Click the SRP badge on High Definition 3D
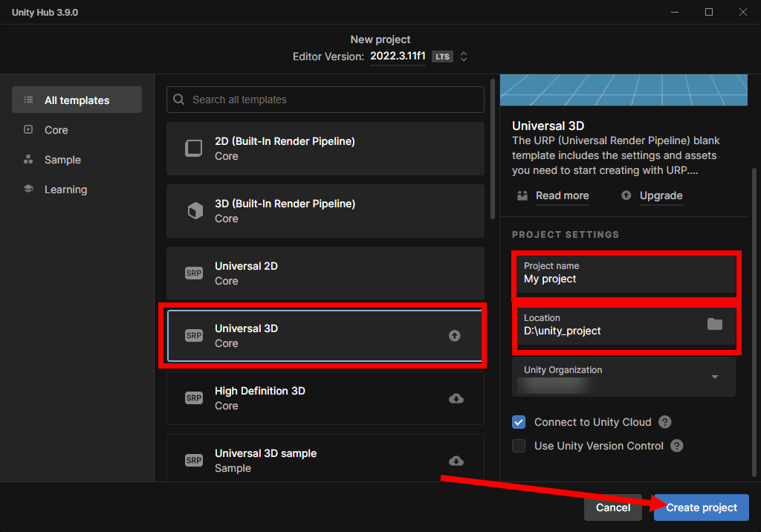The width and height of the screenshot is (761, 532). click(x=194, y=398)
